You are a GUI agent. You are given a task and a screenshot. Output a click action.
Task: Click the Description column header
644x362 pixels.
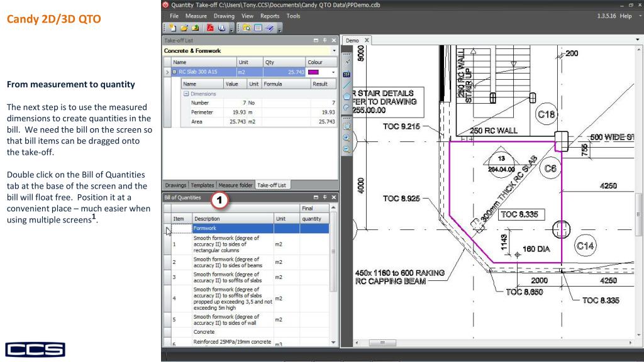click(x=233, y=219)
